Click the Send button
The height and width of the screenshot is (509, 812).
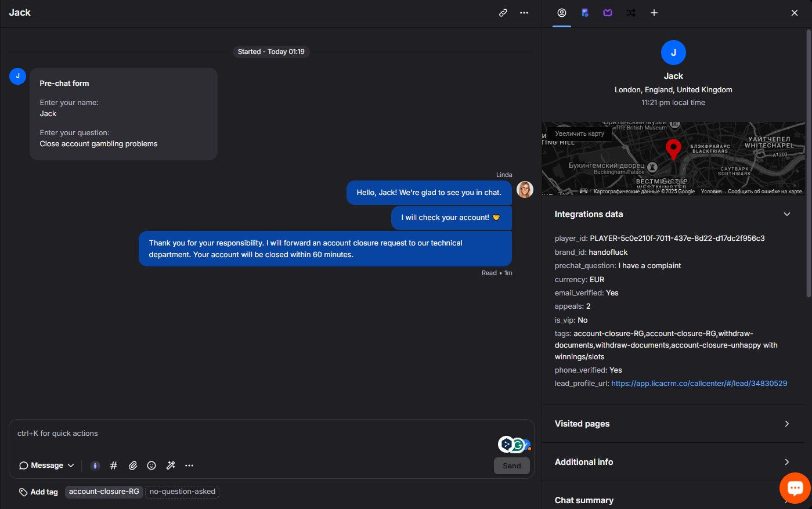pos(511,465)
